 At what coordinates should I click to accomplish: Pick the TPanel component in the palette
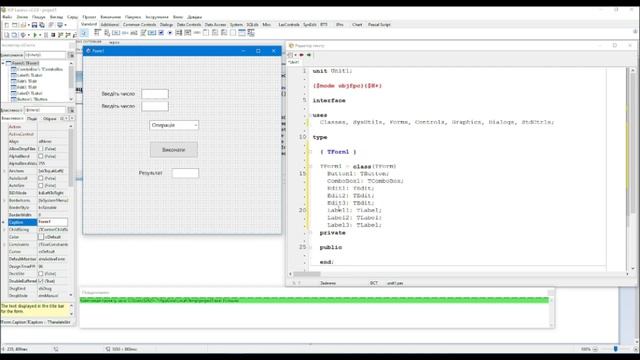point(233,33)
